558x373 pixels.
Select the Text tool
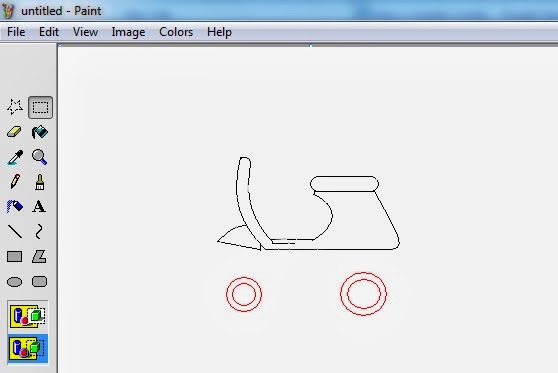[39, 206]
